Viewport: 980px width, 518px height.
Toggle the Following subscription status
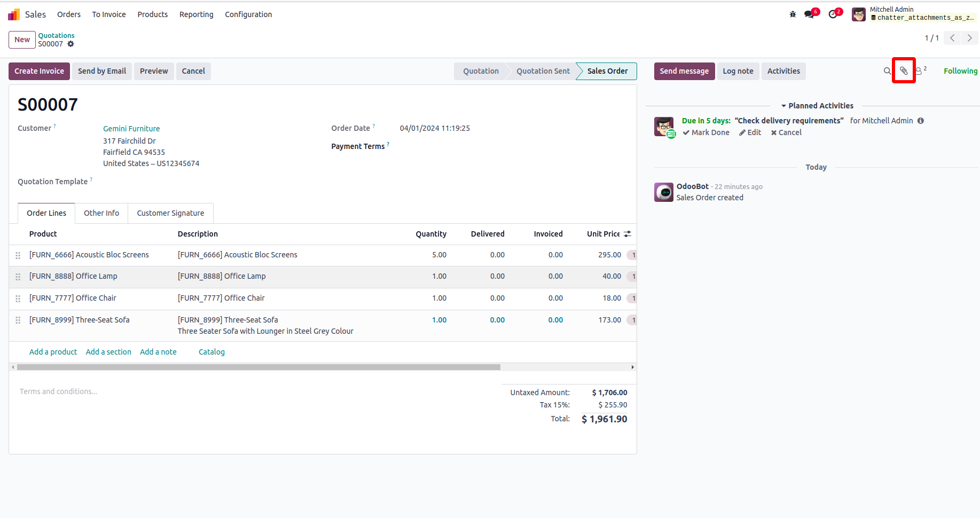click(960, 71)
